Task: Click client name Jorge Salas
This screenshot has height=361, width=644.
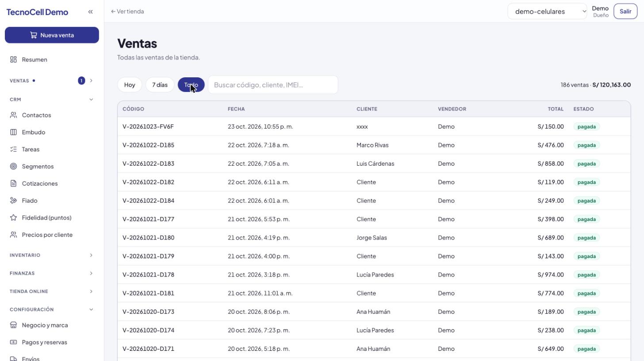Action: point(372,238)
